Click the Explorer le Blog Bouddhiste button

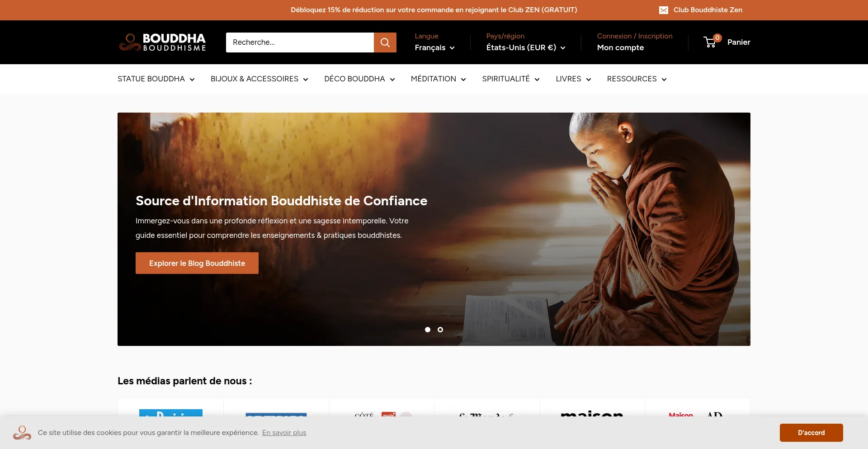click(x=197, y=263)
